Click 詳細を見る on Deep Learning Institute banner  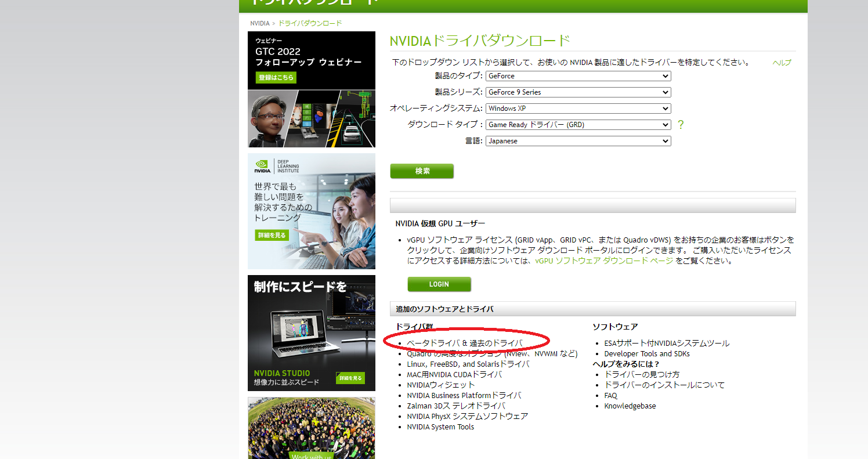272,235
